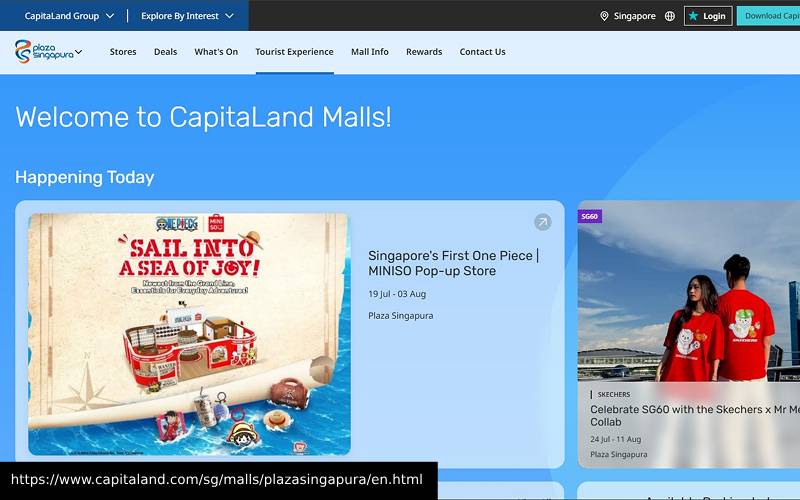This screenshot has height=500, width=800.
Task: Click the Skechers red t-shirt couple photo
Action: point(689,291)
